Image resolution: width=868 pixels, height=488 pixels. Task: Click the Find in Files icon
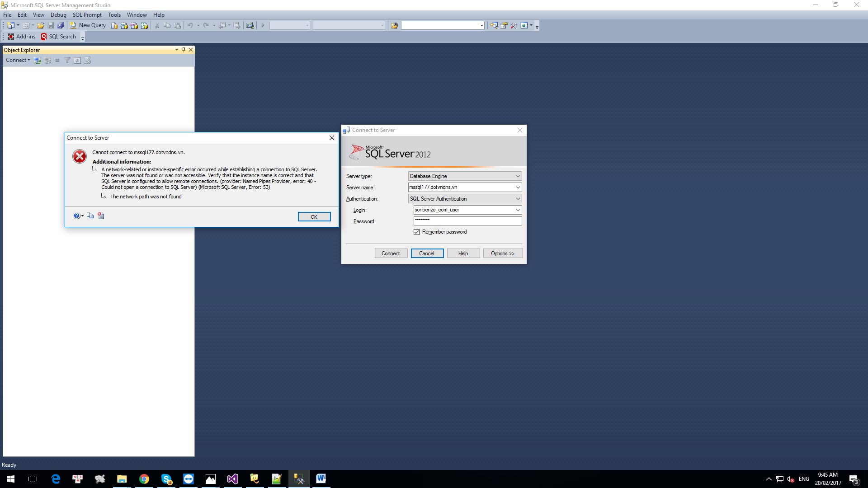(394, 25)
